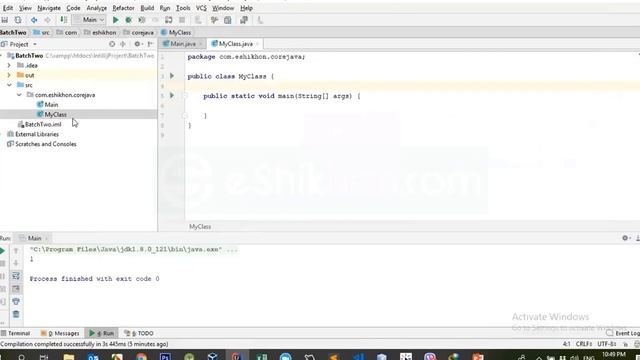Select the MyClass.java editor tab

pos(236,44)
